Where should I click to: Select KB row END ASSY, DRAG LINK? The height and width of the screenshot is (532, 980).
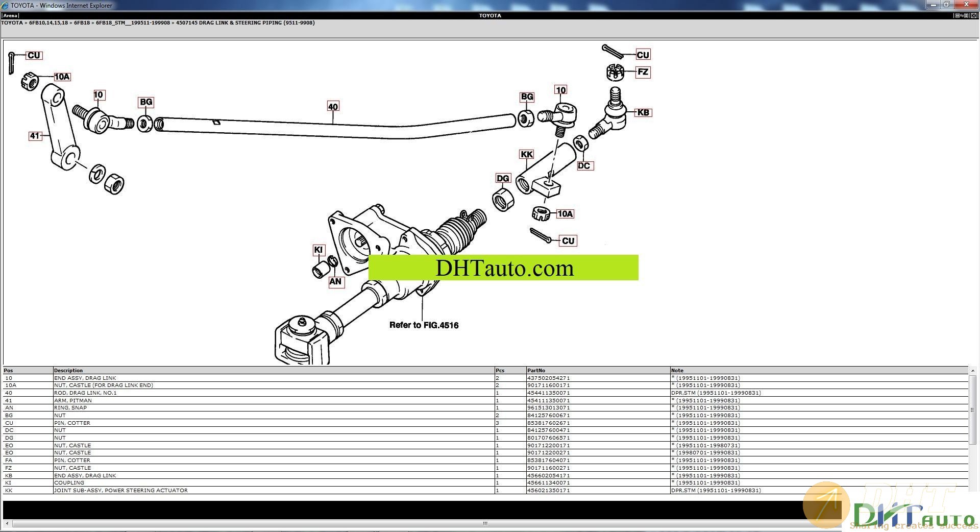[x=485, y=476]
